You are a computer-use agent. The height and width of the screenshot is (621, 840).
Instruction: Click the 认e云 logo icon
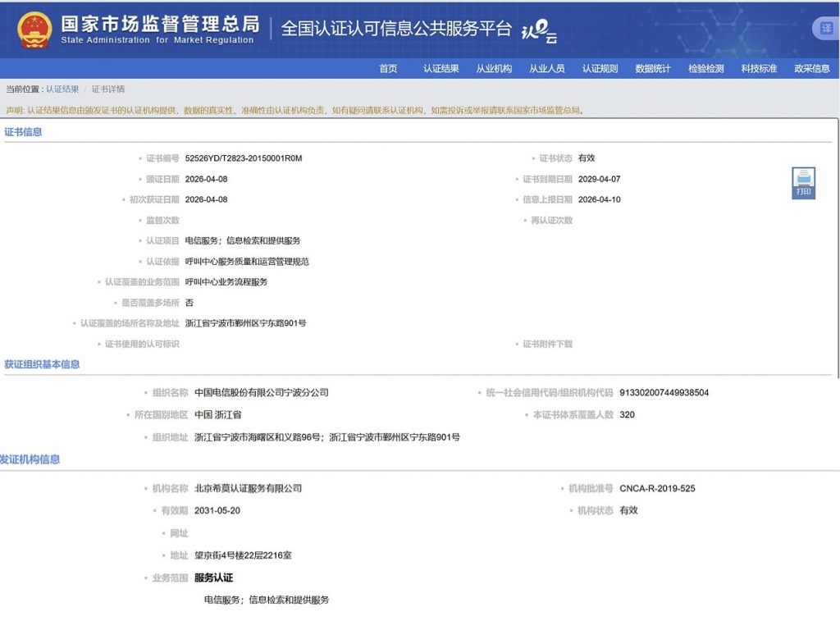pos(540,30)
